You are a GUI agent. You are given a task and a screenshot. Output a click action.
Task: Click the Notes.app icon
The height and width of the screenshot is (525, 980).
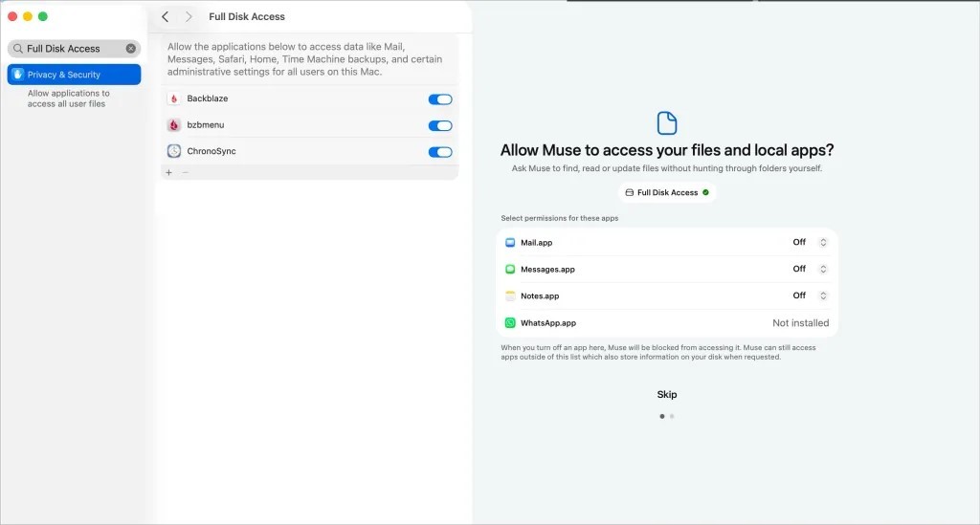(x=510, y=295)
